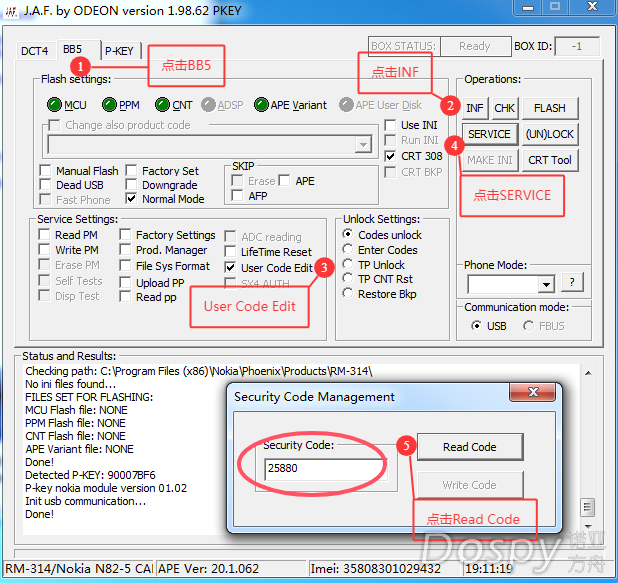Enable Manual Flash checkbox
Screen dimensions: 618x583
point(45,171)
